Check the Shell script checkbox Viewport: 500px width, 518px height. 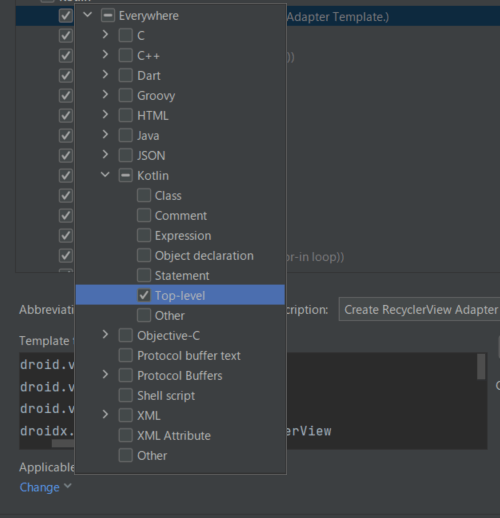126,395
